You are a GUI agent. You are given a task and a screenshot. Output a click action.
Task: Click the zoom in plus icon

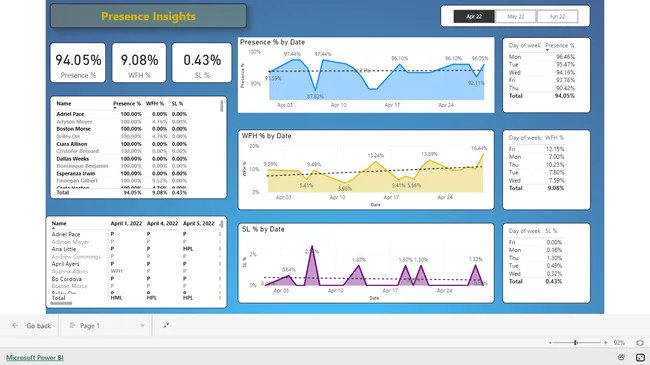click(606, 343)
